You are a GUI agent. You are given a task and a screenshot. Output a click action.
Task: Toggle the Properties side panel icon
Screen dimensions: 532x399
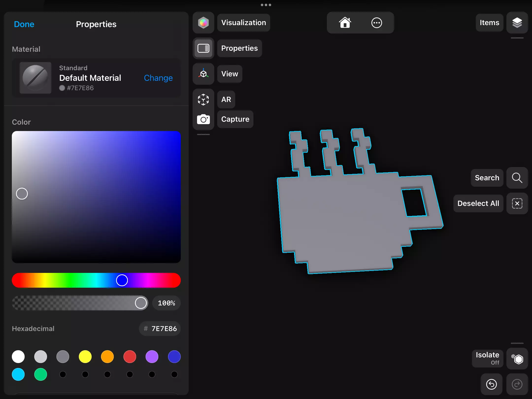tap(203, 48)
